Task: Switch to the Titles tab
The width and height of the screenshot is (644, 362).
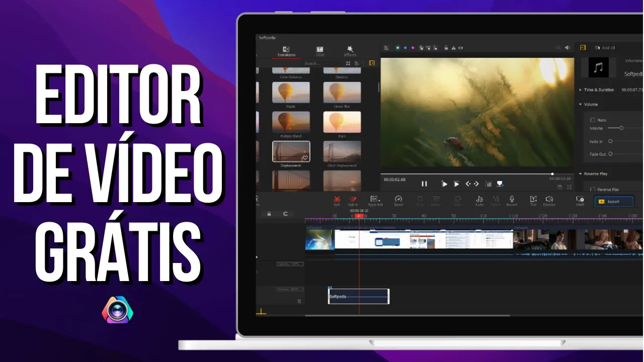Action: (x=319, y=51)
